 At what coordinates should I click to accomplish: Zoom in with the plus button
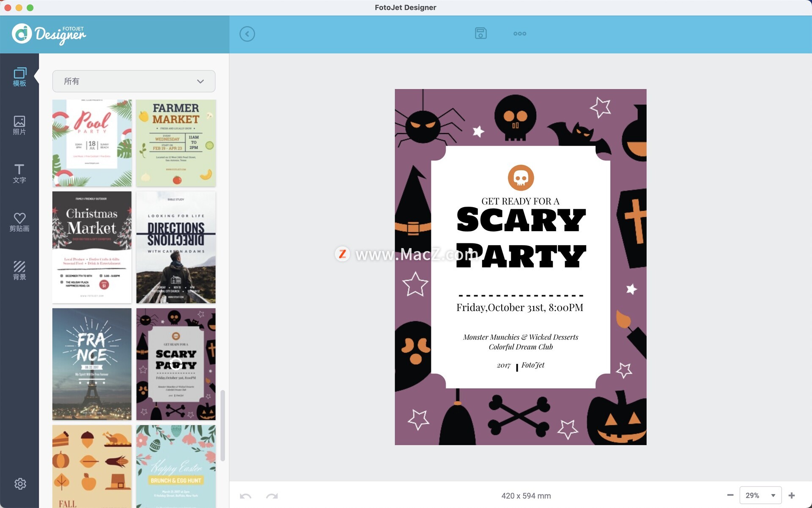click(792, 495)
